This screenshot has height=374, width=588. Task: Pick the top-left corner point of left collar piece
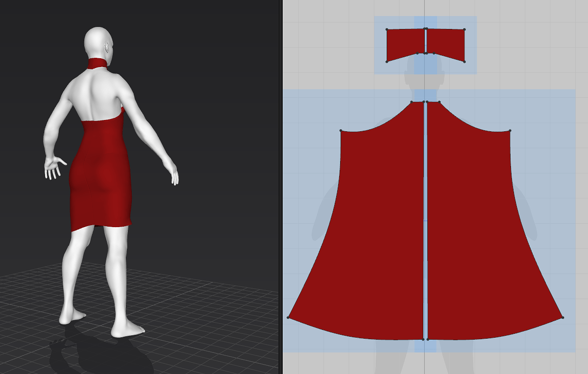(x=387, y=30)
